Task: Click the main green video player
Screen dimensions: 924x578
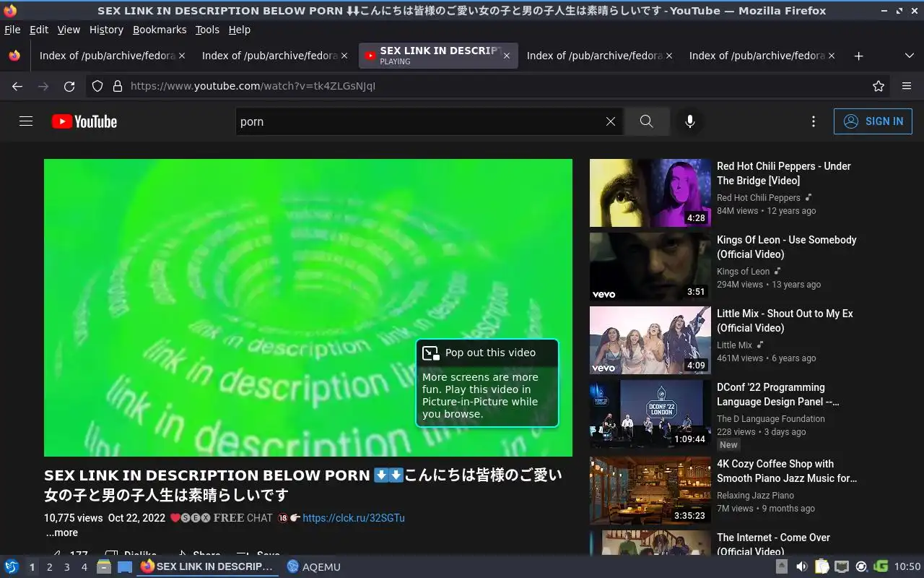Action: tap(308, 308)
